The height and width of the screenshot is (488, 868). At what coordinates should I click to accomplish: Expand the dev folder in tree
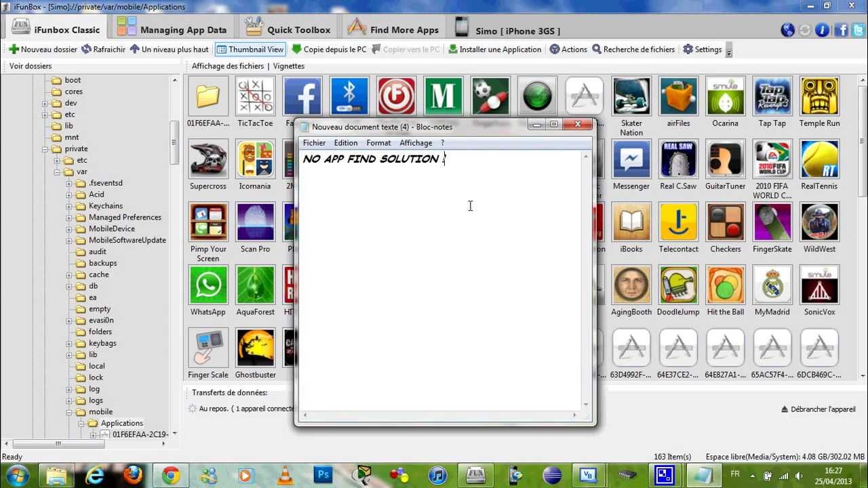pyautogui.click(x=45, y=103)
